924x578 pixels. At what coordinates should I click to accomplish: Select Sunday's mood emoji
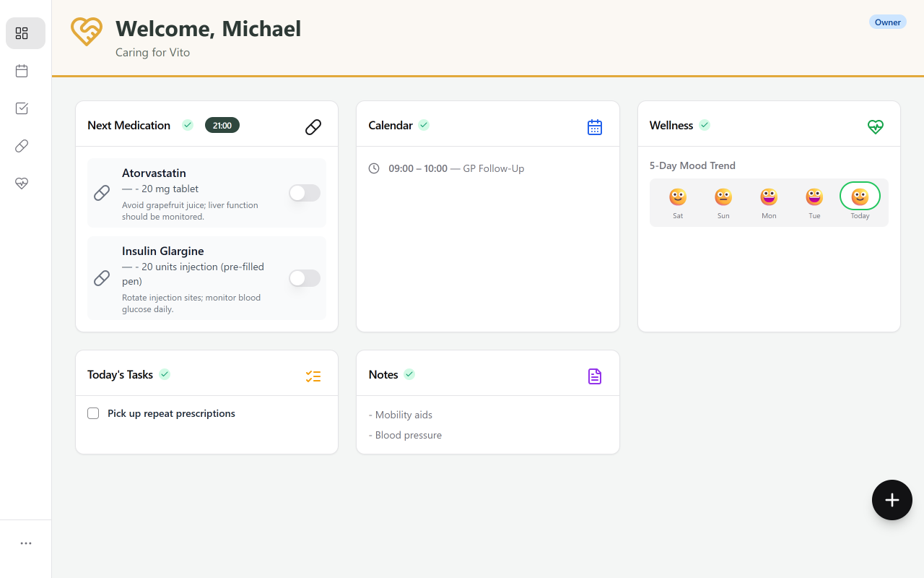(x=723, y=197)
